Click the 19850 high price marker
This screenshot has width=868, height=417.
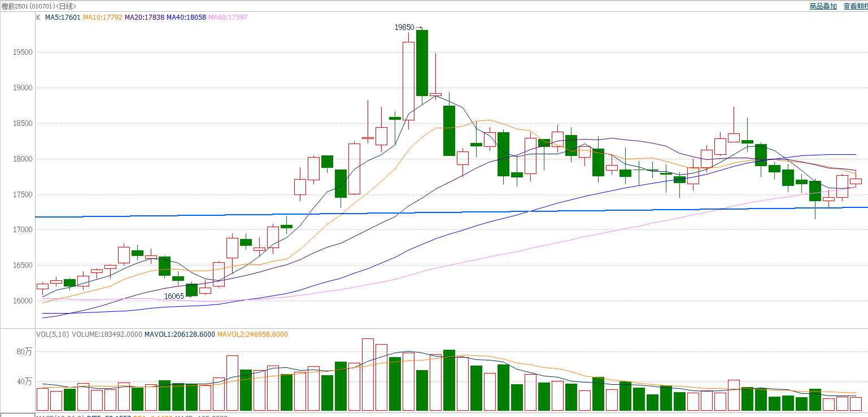[404, 27]
